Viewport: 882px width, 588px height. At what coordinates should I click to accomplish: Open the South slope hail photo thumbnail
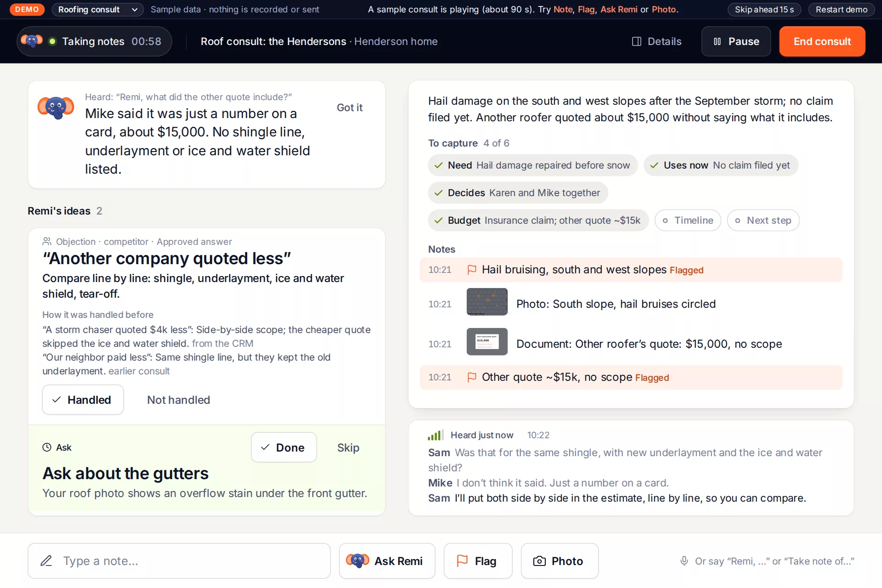tap(487, 302)
